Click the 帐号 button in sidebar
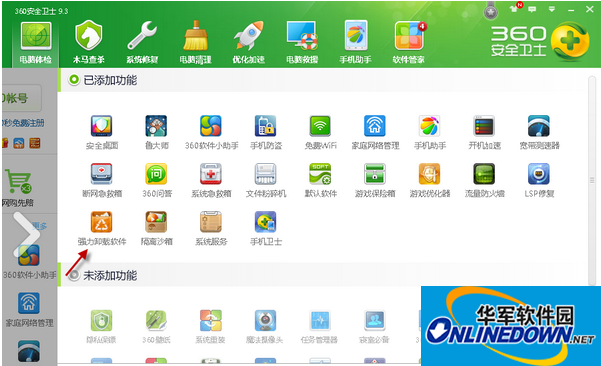The width and height of the screenshot is (601, 366). point(21,98)
